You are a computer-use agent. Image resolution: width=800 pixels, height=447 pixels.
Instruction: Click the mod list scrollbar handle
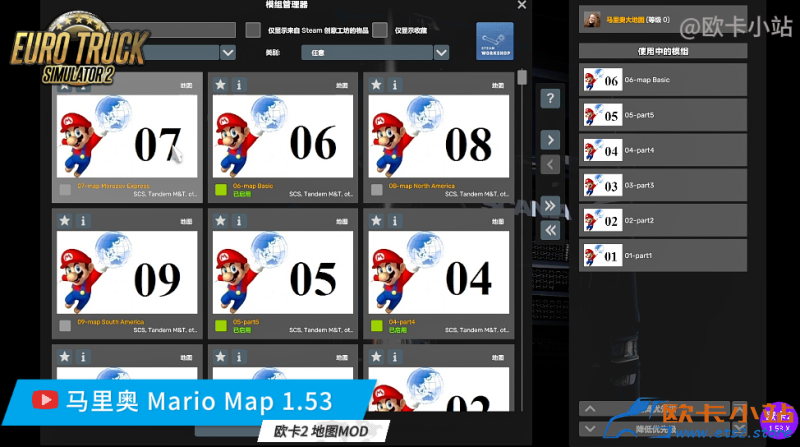point(521,78)
